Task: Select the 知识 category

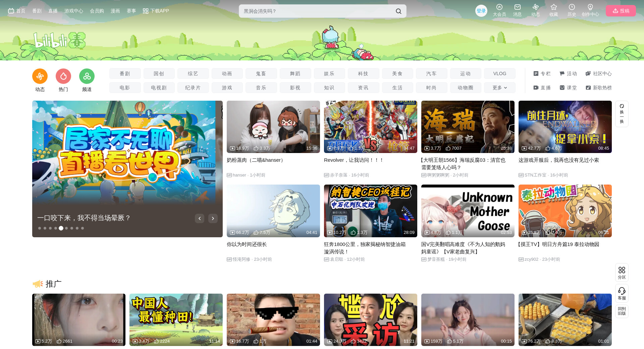Action: 329,88
